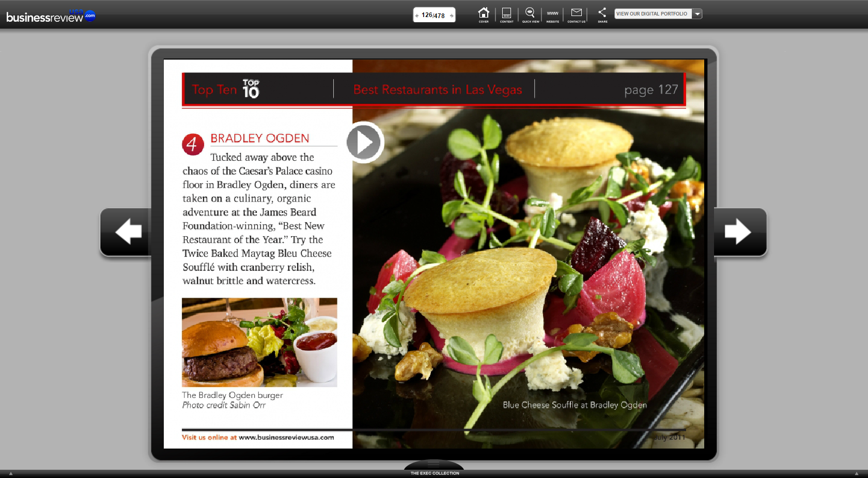Flip to the previous page with left arrow
Viewport: 868px width, 478px height.
point(127,232)
